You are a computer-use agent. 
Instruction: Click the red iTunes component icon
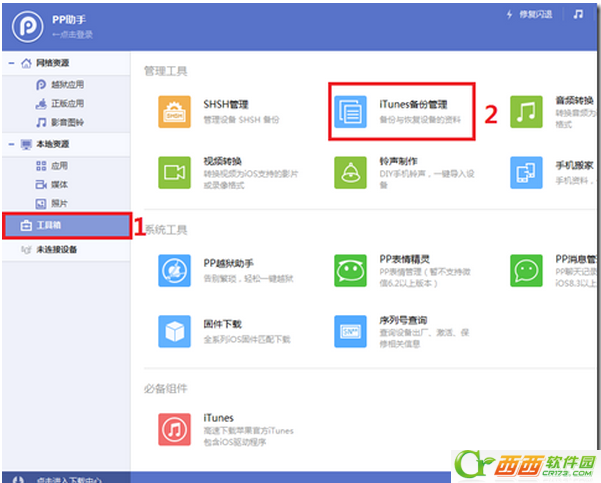174,429
